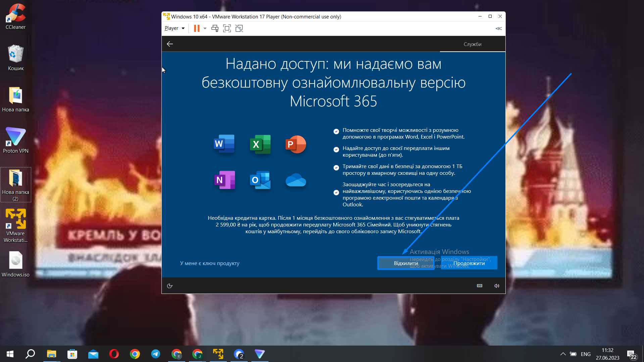
Task: Collapse the VMware toolbar with double chevron
Action: tap(499, 29)
